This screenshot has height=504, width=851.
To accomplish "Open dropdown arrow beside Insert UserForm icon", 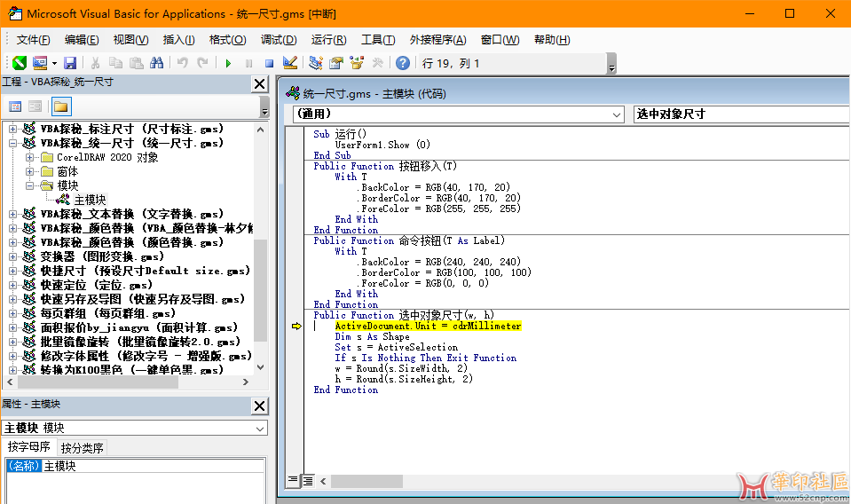I will point(54,64).
